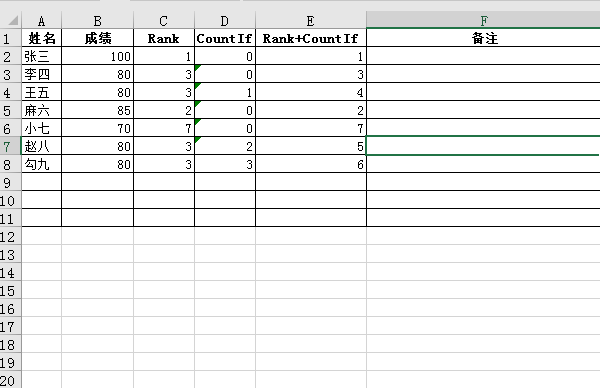Select the cell containing 勾九
The image size is (600, 388).
[x=41, y=164]
